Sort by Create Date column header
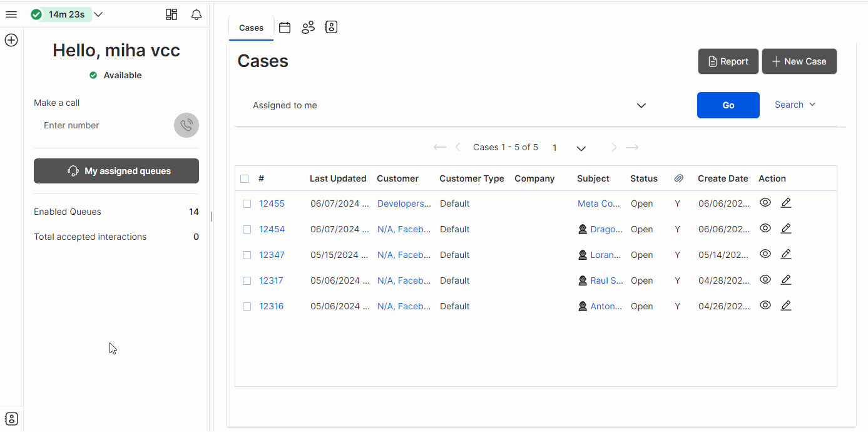This screenshot has width=868, height=432. [723, 178]
